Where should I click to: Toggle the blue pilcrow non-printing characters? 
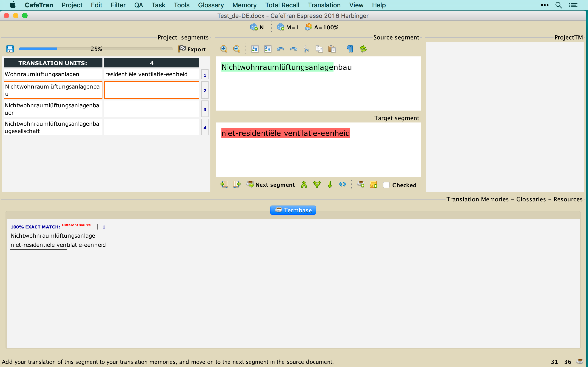point(350,49)
